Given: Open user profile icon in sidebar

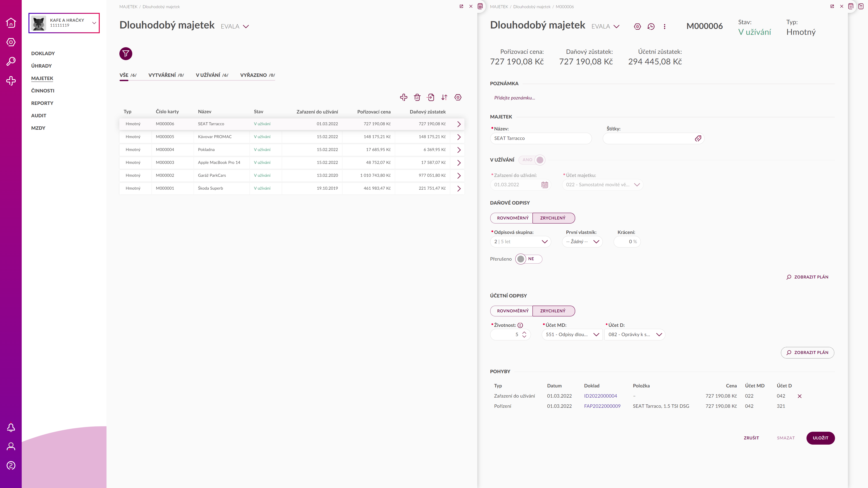Looking at the screenshot, I should [x=11, y=447].
